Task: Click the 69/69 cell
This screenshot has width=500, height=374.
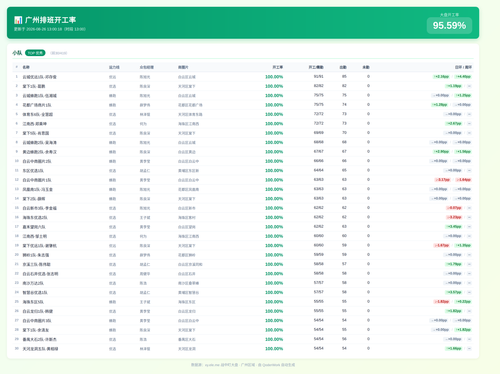Action: pos(318,133)
